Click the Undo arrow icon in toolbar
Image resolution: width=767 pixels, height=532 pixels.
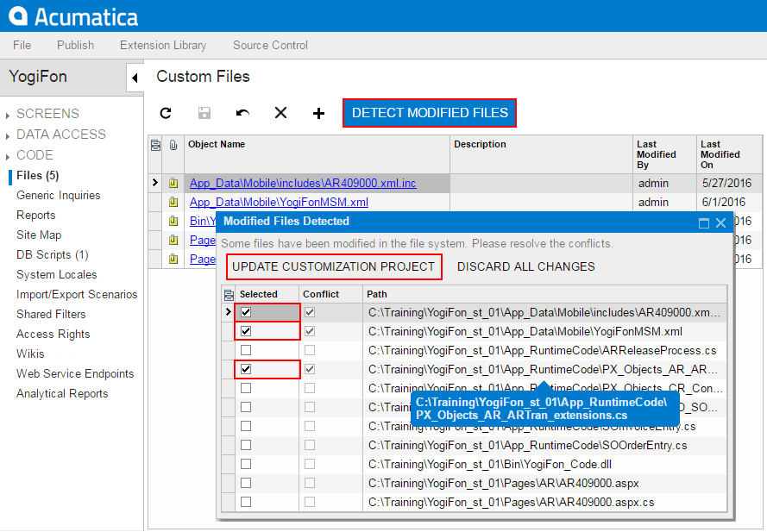[x=242, y=113]
